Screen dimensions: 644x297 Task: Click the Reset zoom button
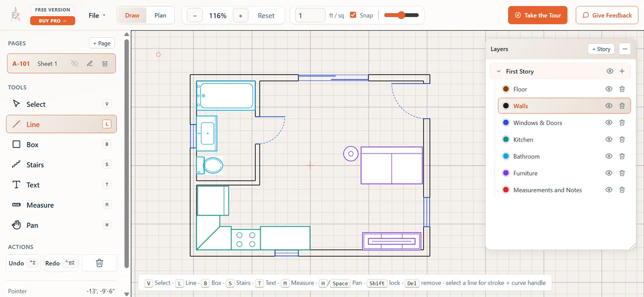[x=266, y=16]
